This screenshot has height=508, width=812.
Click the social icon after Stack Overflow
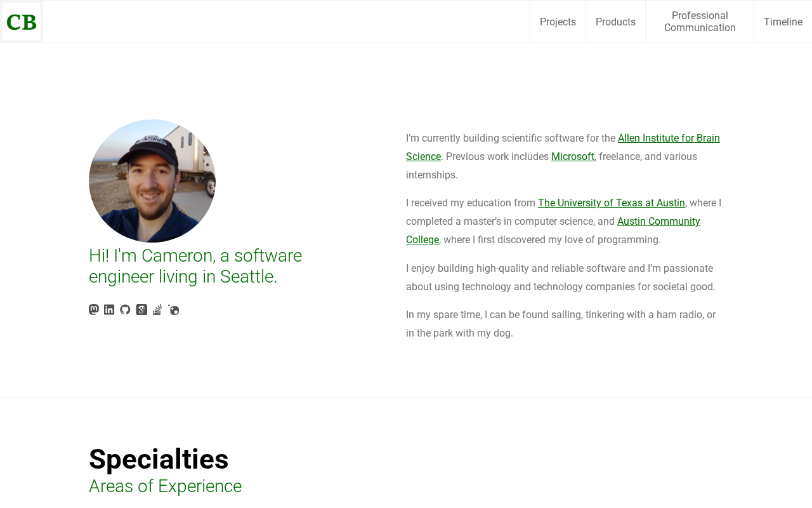174,310
